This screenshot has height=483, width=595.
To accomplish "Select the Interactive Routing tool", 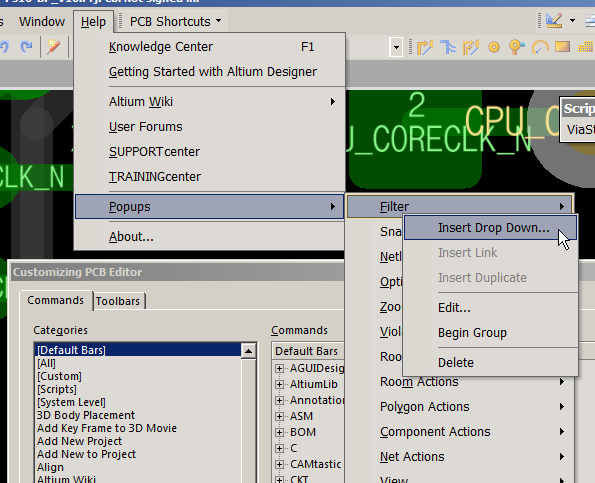I will (x=425, y=47).
